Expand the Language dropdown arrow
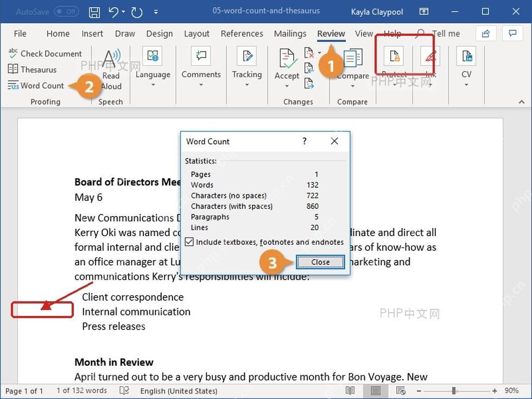The height and width of the screenshot is (399, 532). (x=153, y=85)
